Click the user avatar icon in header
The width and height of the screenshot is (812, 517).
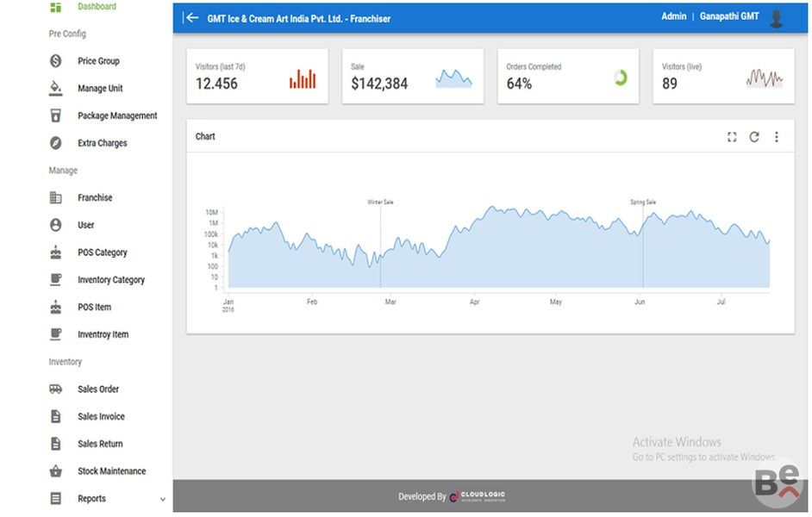point(777,18)
